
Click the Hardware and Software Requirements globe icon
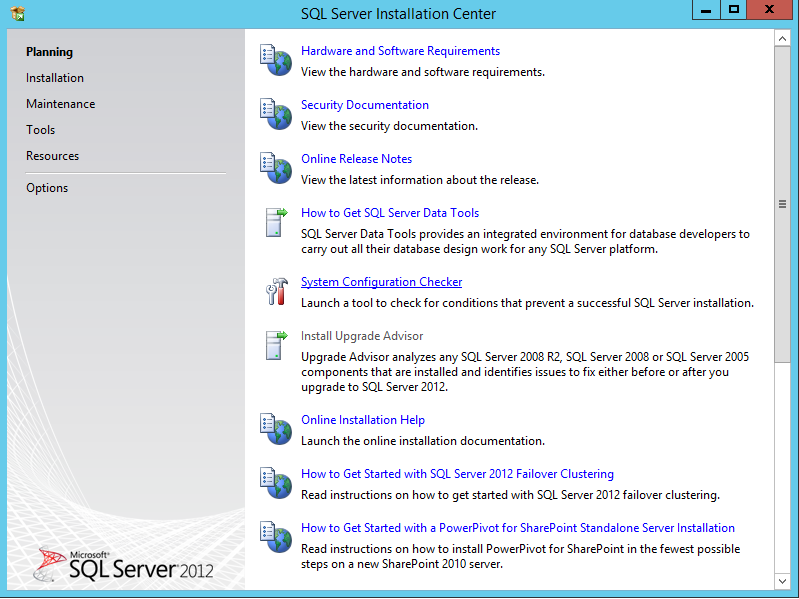pos(276,60)
